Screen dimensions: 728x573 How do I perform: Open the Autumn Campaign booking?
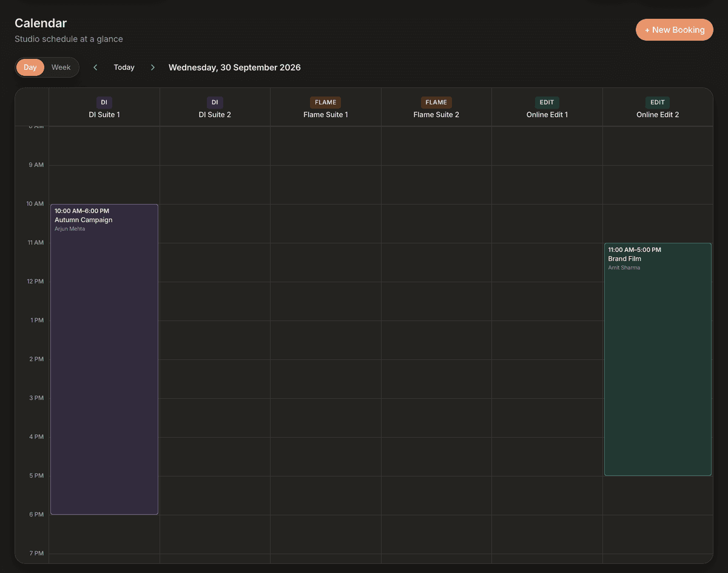(104, 359)
